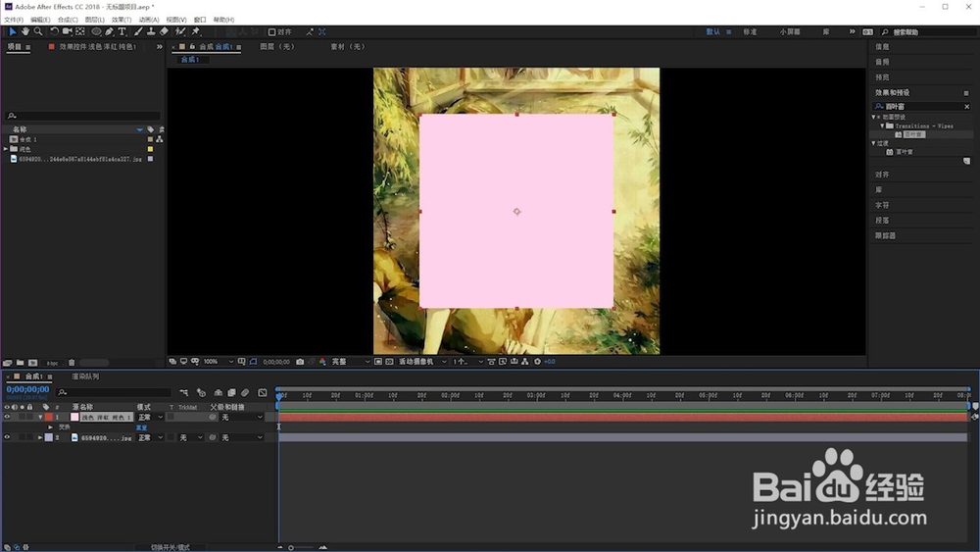Select the Pan Behind anchor point tool
Screen dimensions: 980x552
[80, 31]
